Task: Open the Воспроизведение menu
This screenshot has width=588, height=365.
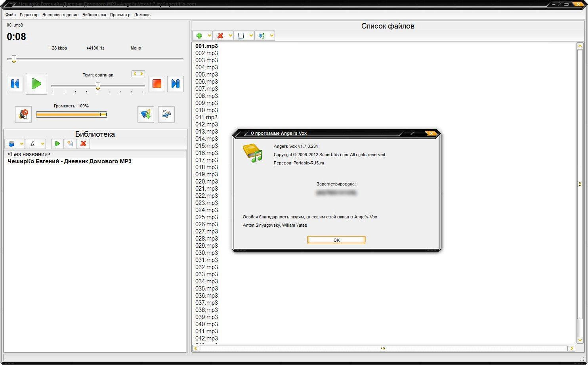Action: click(60, 15)
